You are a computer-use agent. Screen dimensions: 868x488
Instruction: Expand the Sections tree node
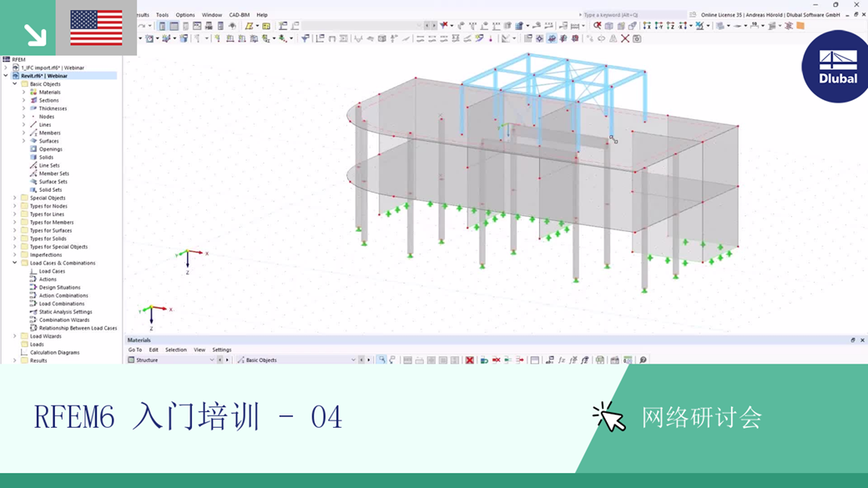[x=24, y=100]
